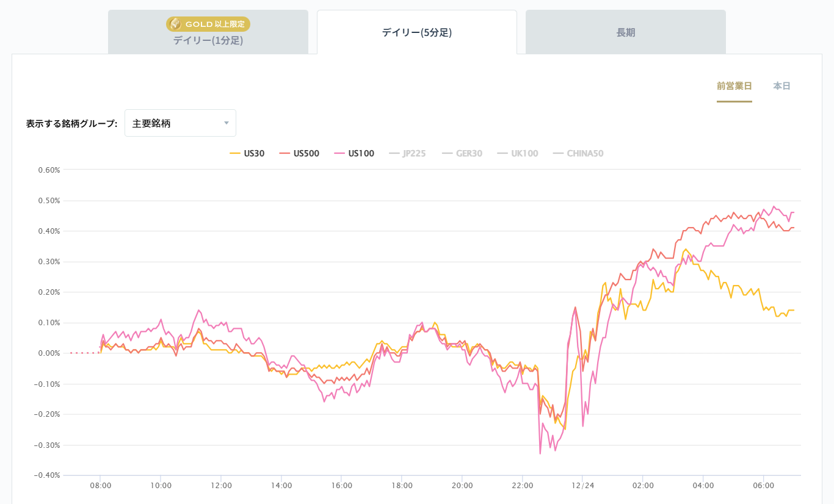Open the 長期 tab
Image resolution: width=834 pixels, height=504 pixels.
click(625, 33)
